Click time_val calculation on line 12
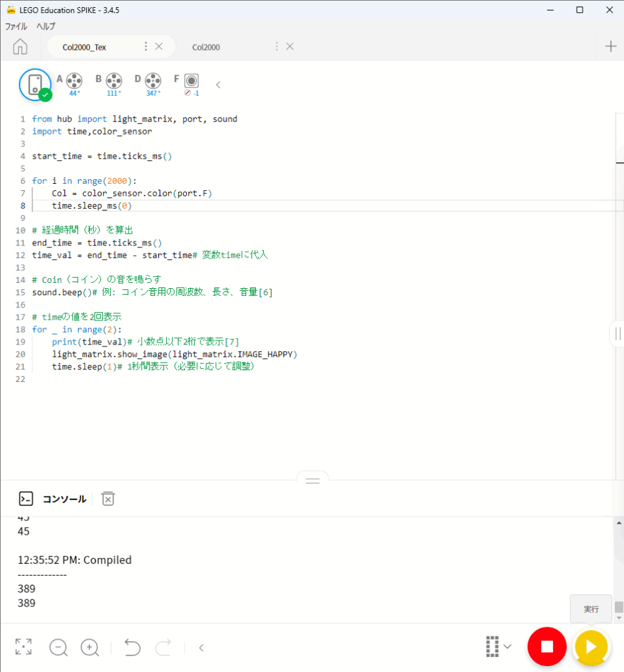 point(112,255)
